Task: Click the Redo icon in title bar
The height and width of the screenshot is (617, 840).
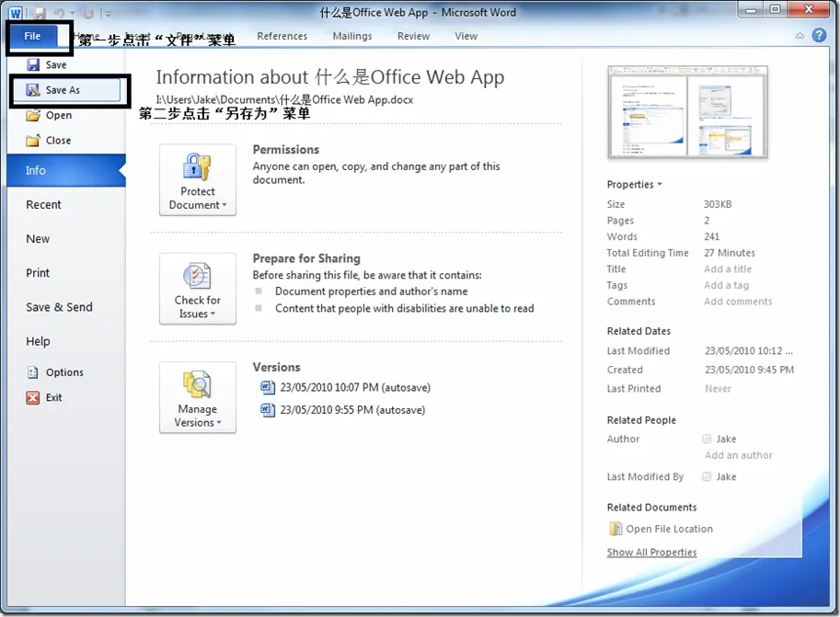Action: click(x=88, y=13)
